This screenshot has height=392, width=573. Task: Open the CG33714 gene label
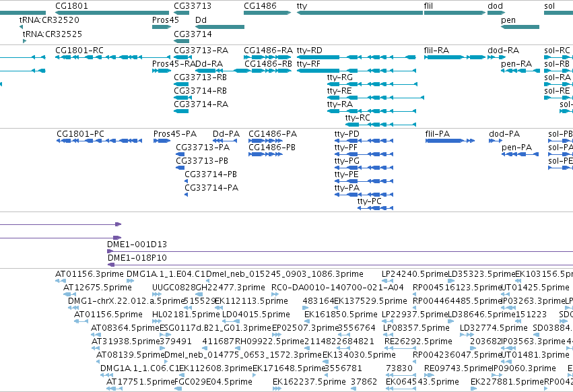(x=193, y=34)
